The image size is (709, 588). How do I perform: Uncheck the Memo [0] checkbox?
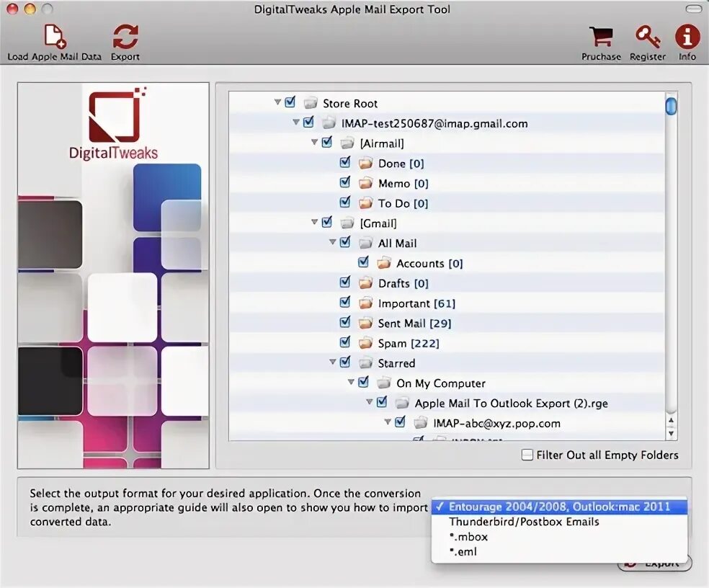point(345,182)
